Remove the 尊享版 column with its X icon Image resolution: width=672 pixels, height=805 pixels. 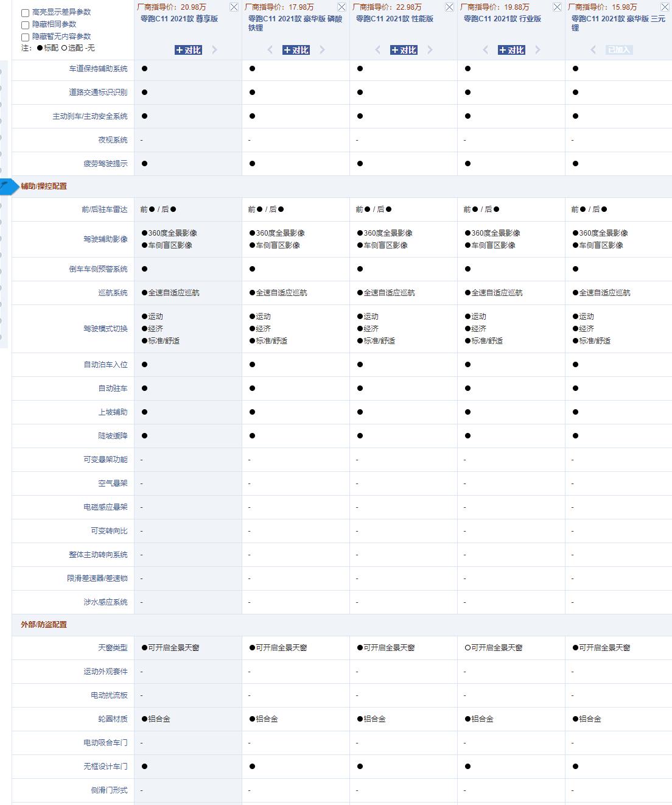234,7
